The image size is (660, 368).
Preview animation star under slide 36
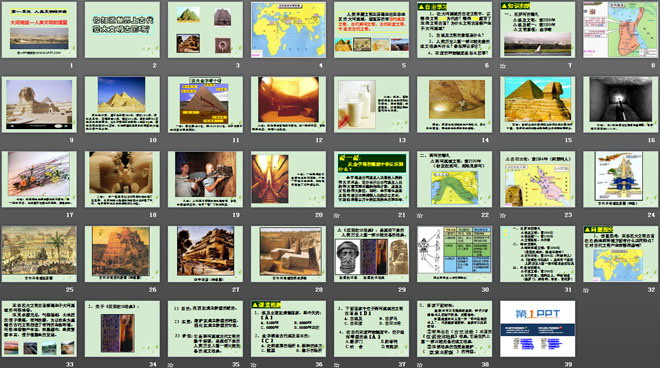[x=254, y=365]
